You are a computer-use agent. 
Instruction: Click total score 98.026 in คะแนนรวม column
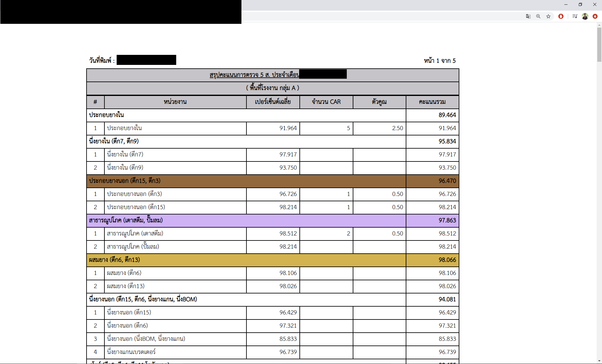(x=447, y=286)
